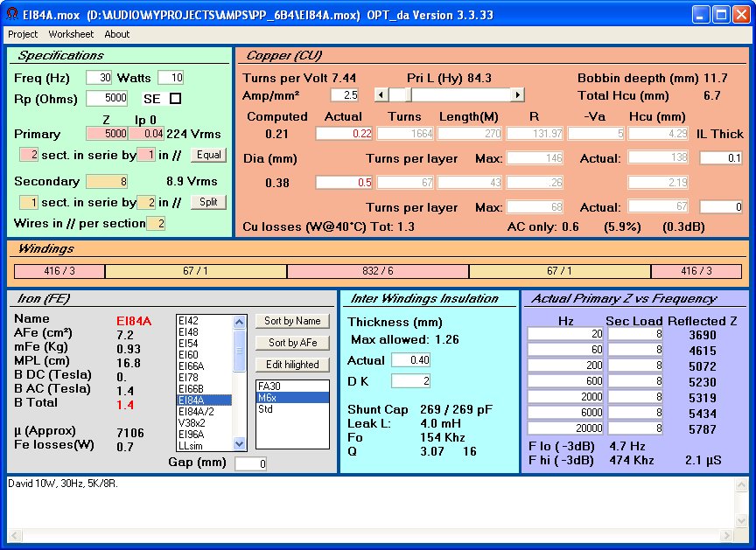Viewport: 756px width, 550px height.
Task: Click the primary sections in serie field
Action: pos(29,155)
